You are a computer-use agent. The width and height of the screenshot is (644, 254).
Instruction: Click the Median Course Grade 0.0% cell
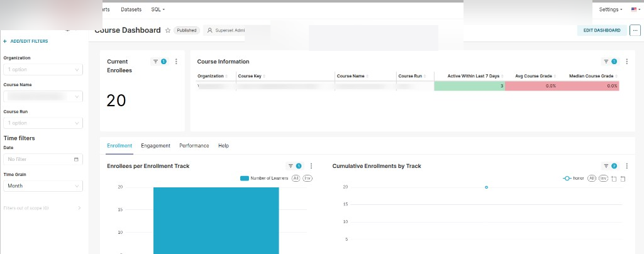click(588, 86)
